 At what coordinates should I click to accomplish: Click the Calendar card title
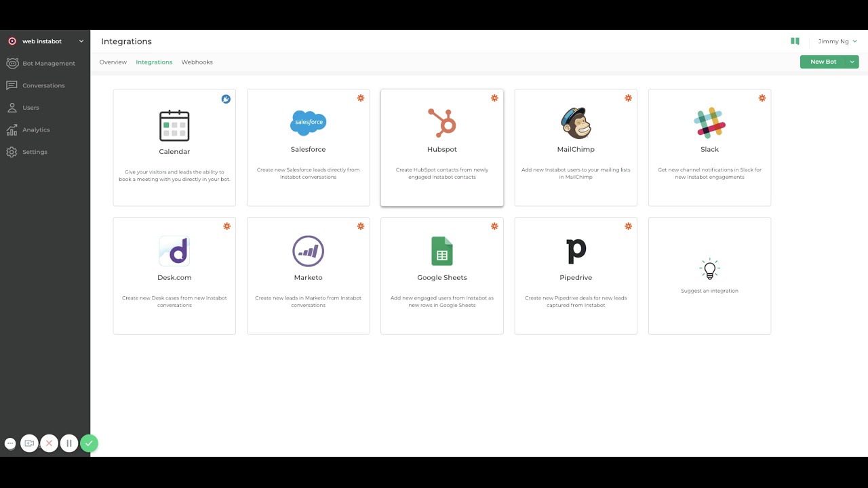tap(174, 152)
